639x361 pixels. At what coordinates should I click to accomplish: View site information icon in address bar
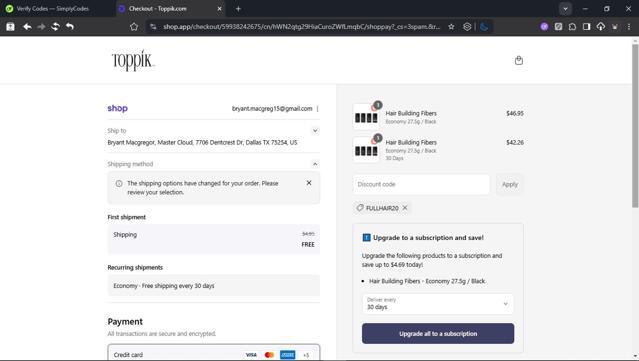click(153, 26)
